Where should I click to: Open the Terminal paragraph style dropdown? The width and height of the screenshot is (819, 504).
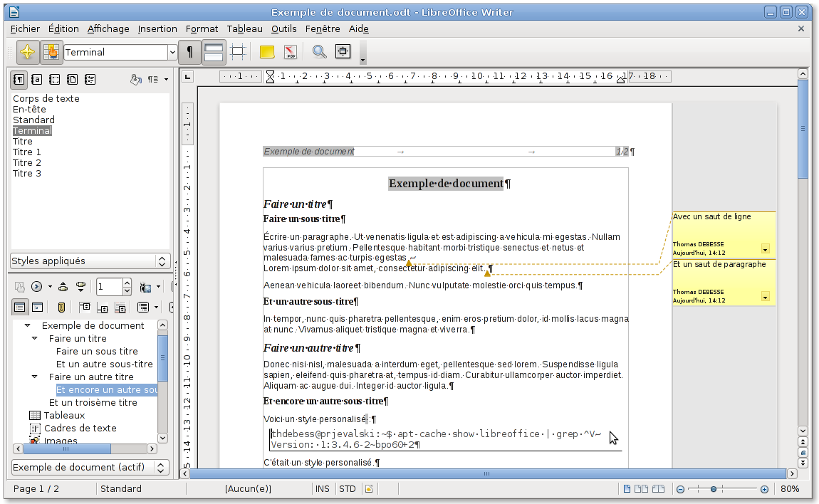pos(172,52)
